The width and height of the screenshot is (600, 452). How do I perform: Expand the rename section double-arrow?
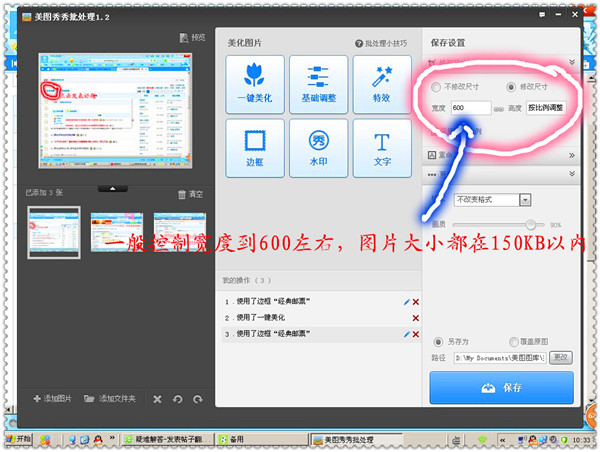click(572, 155)
